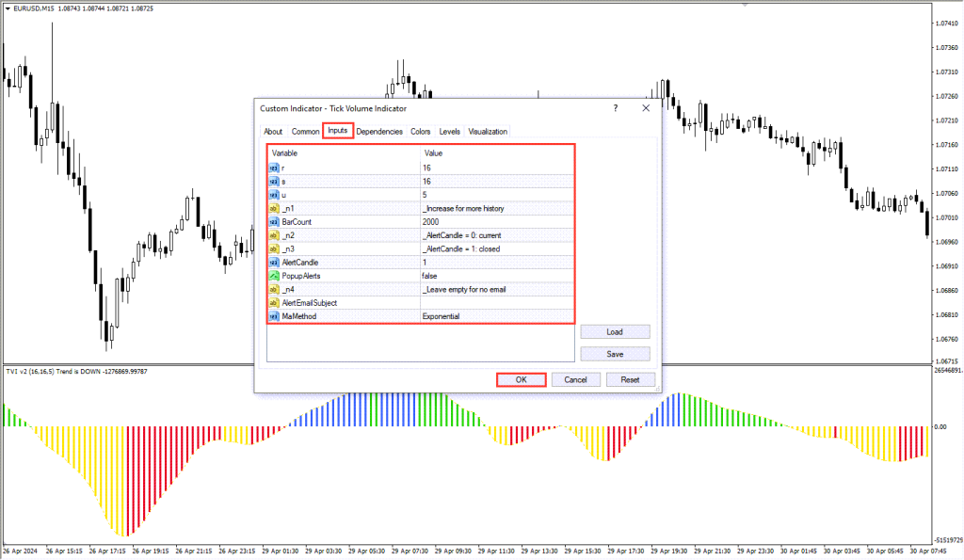Click the string icon beside _n4
This screenshot has height=560, width=964.
[274, 290]
